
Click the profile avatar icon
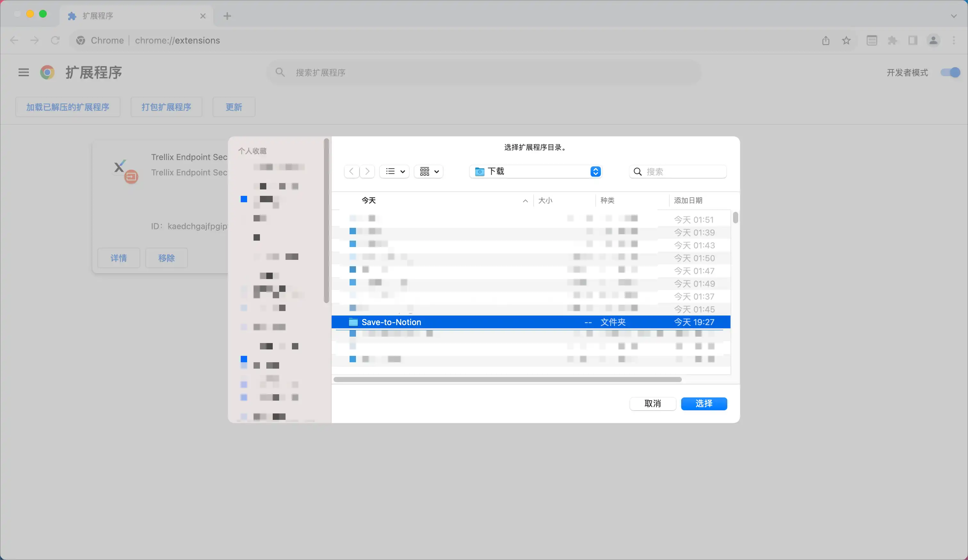point(933,40)
